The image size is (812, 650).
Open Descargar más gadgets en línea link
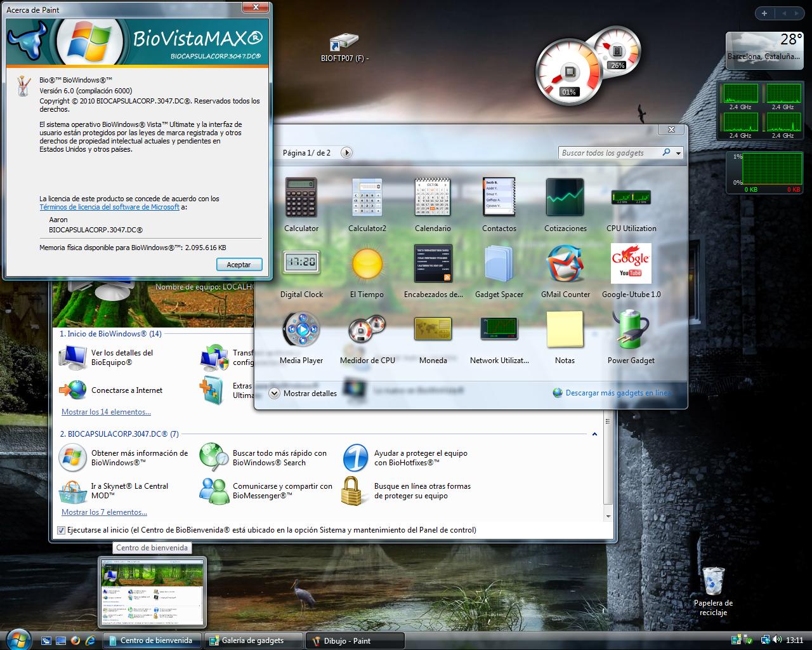pyautogui.click(x=617, y=393)
